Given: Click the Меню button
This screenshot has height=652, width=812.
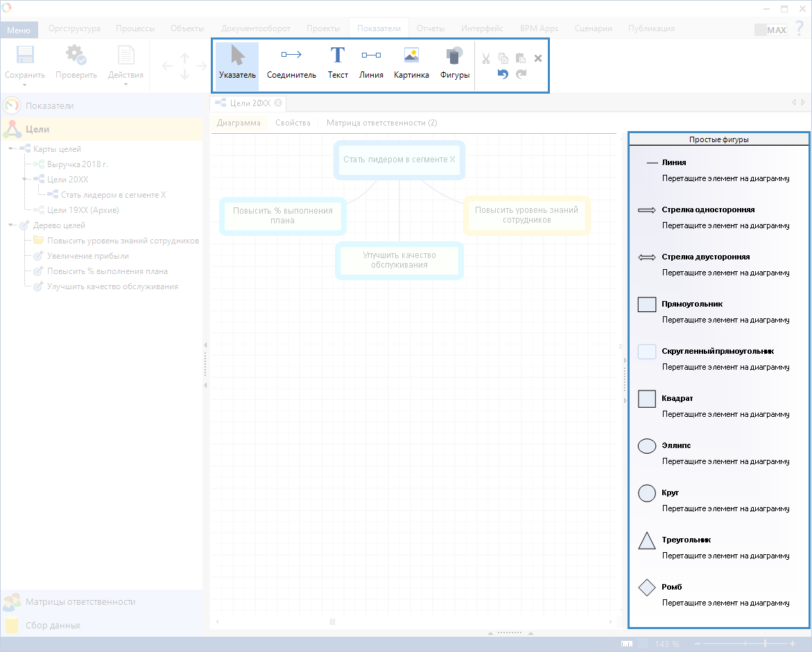Looking at the screenshot, I should click(19, 30).
